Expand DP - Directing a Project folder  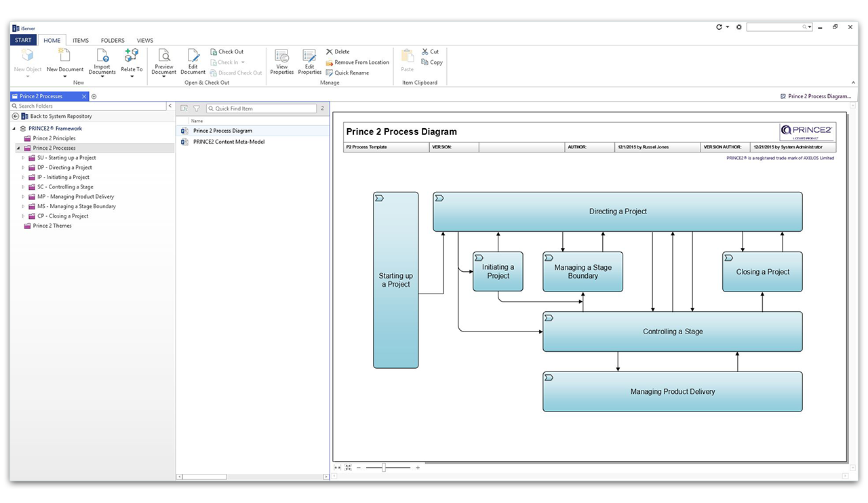[23, 167]
